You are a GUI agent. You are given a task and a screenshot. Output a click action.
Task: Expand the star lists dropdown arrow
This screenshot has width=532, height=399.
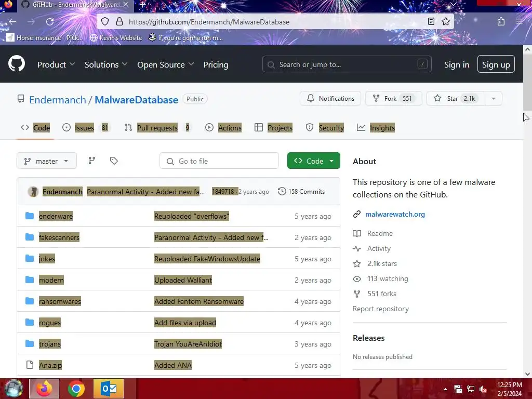coord(494,98)
